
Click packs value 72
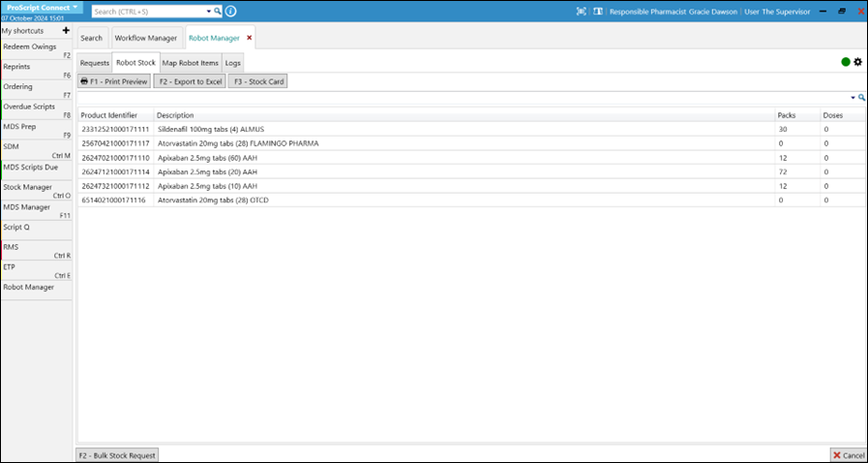pos(782,171)
